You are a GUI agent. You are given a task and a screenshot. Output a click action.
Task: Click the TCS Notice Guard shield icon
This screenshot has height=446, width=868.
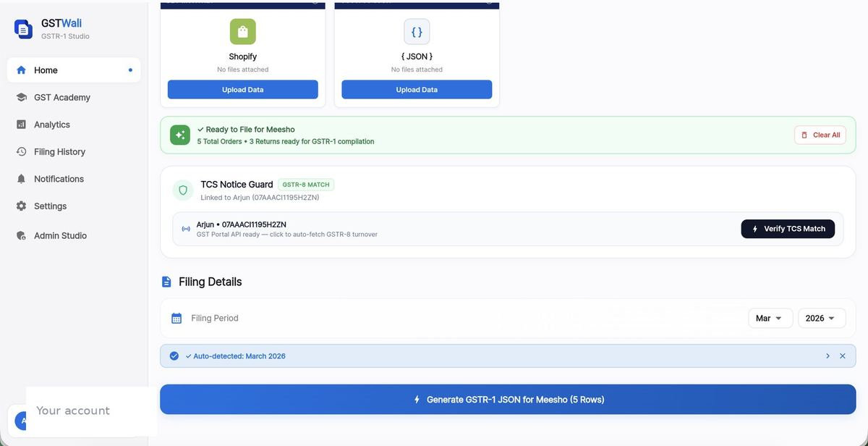point(183,190)
